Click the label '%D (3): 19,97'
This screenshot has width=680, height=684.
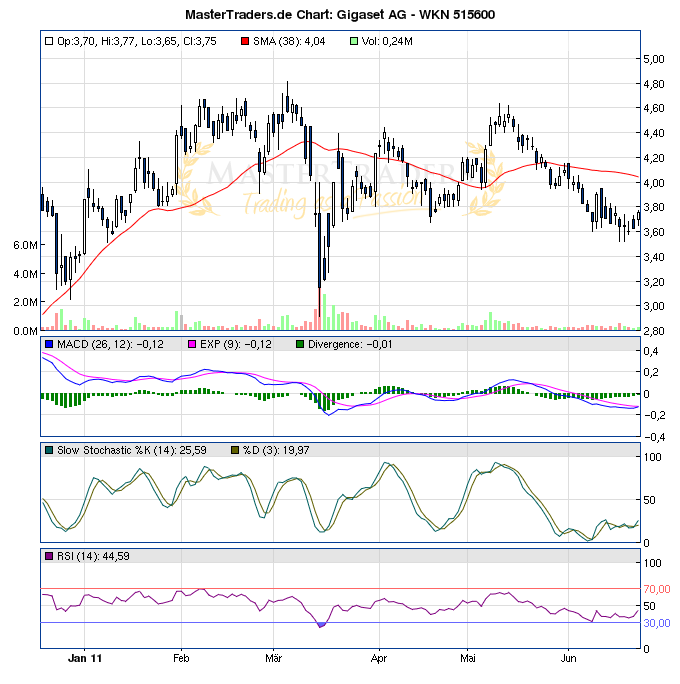(x=276, y=451)
